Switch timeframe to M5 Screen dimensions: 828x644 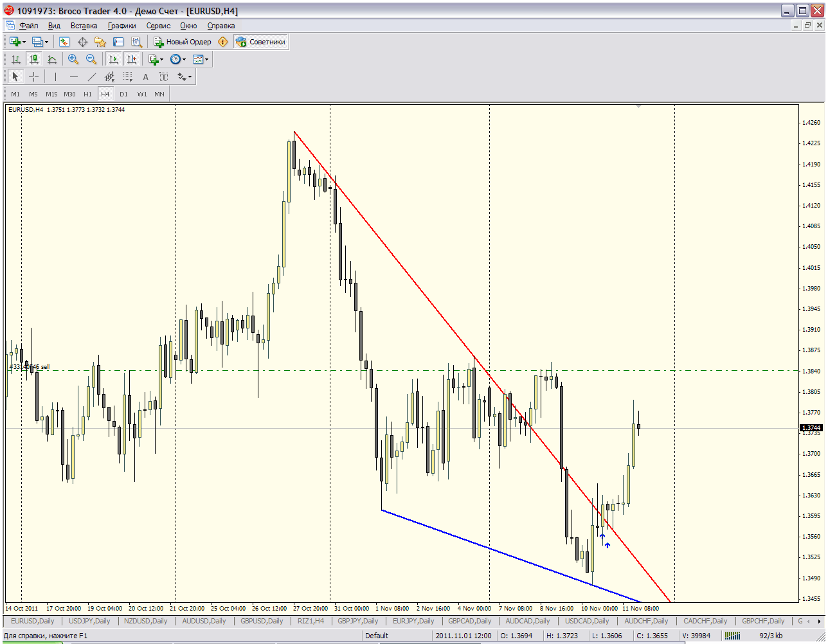pos(33,94)
